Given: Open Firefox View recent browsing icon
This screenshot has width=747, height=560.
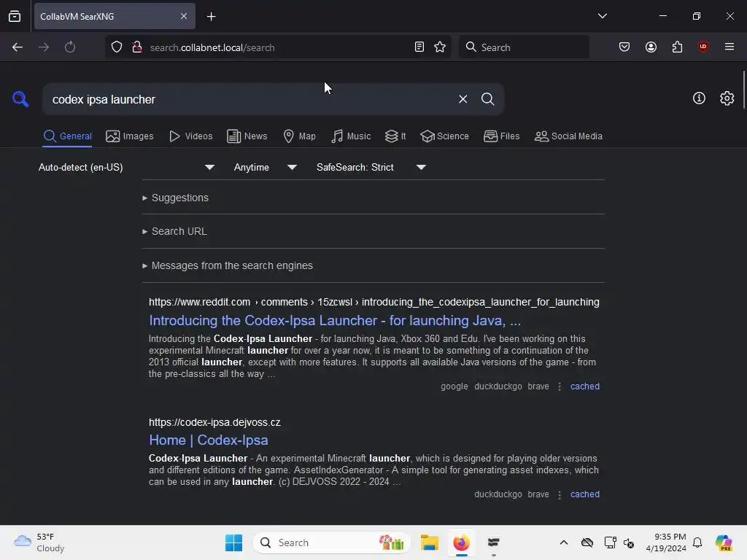Looking at the screenshot, I should pos(15,16).
